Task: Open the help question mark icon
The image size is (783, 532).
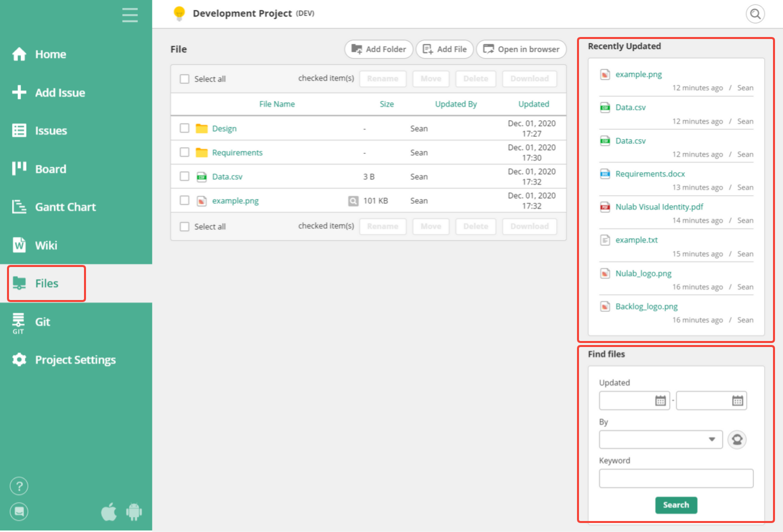Action: pos(19,486)
